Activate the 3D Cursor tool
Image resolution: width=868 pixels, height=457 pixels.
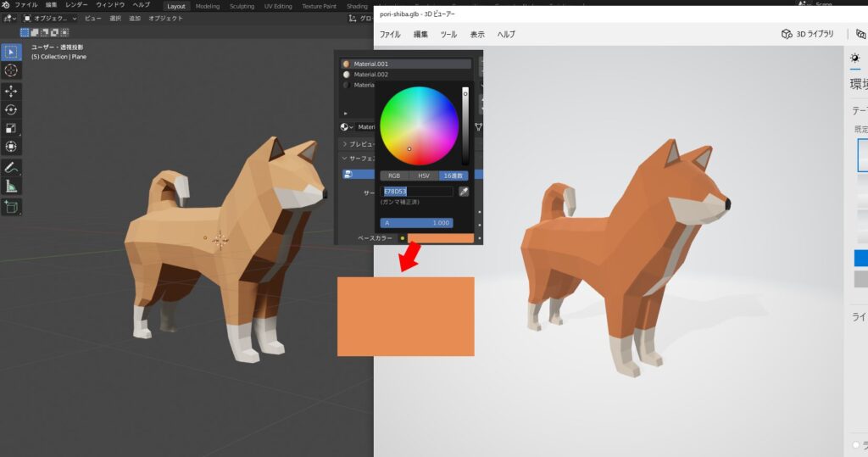[12, 70]
